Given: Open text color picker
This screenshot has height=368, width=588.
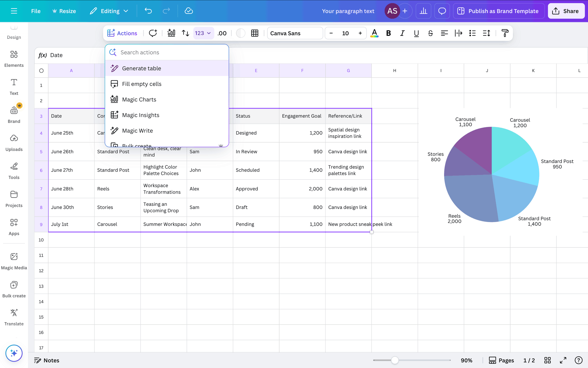Looking at the screenshot, I should tap(374, 33).
